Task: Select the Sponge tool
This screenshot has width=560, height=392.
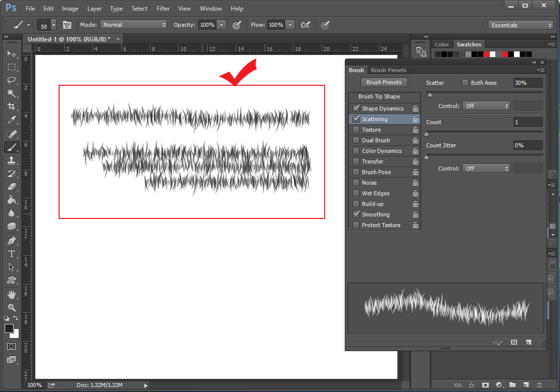Action: tap(12, 226)
